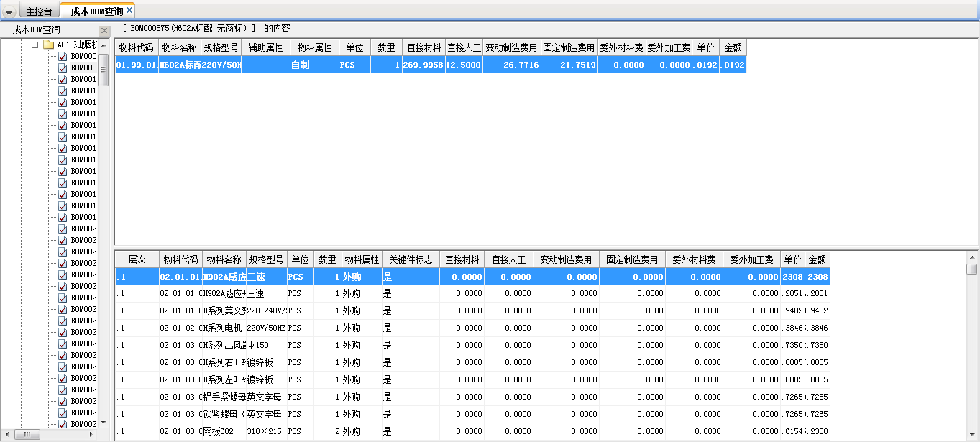Click the 220V/50H specification cell in upper grid
The width and height of the screenshot is (980, 442).
coord(221,65)
